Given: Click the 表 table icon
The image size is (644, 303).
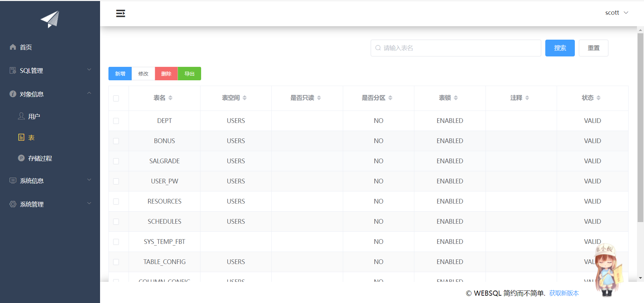Looking at the screenshot, I should click(x=21, y=137).
